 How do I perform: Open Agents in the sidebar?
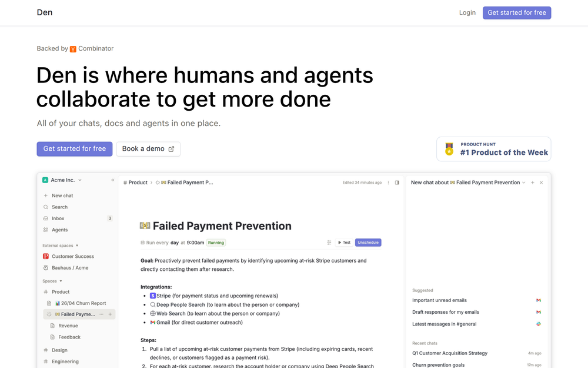(59, 230)
